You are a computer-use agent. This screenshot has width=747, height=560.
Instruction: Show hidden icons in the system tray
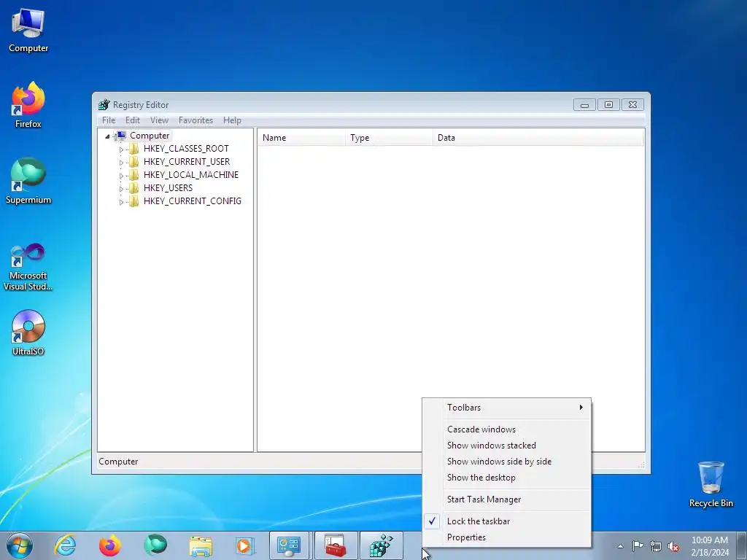[x=620, y=545]
